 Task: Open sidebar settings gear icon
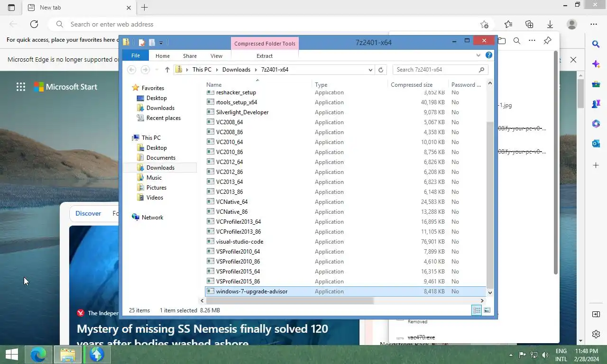click(x=596, y=334)
